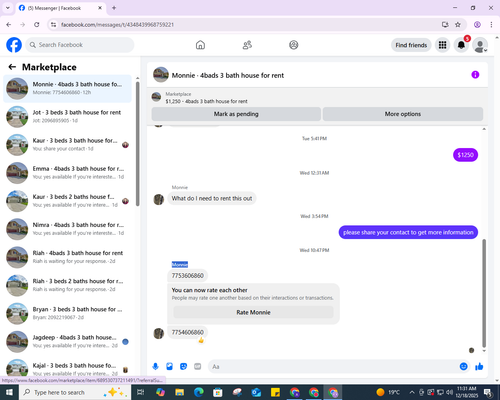Open Chrome profile avatar icon
Screen dimensions: 500x400
(x=477, y=24)
